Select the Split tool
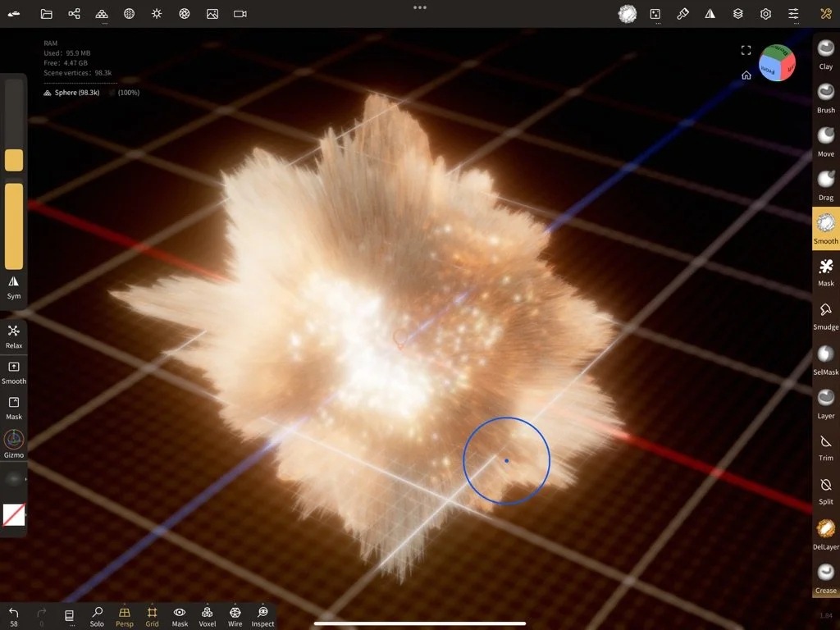The height and width of the screenshot is (630, 840). point(825,491)
